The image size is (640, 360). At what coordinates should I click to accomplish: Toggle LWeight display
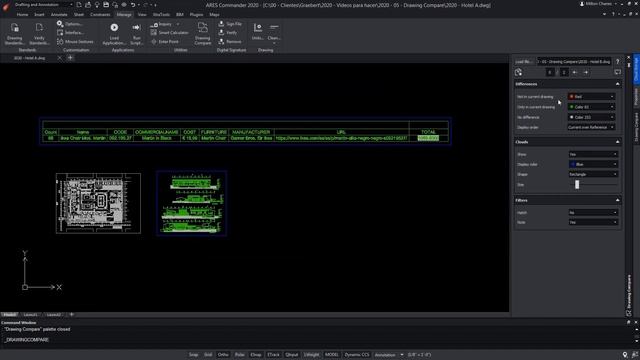pyautogui.click(x=311, y=355)
